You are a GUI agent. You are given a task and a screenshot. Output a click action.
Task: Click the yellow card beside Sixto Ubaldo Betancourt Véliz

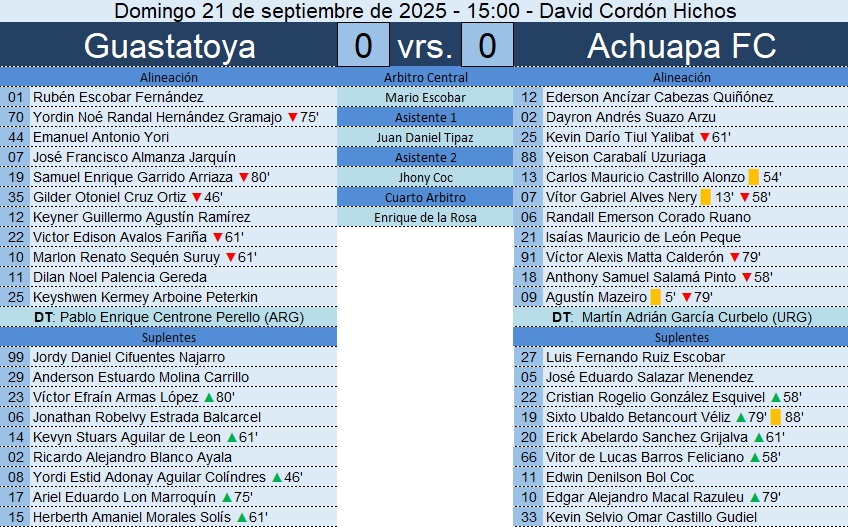(x=776, y=417)
